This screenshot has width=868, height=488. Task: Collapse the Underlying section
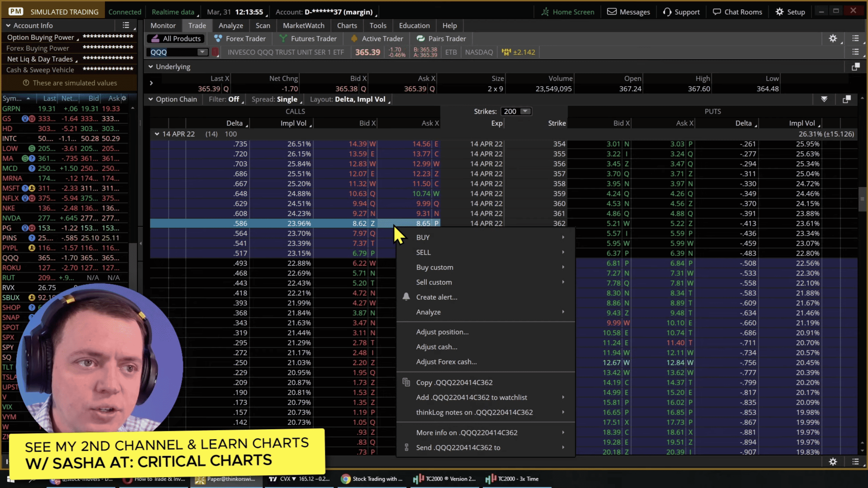coord(151,67)
